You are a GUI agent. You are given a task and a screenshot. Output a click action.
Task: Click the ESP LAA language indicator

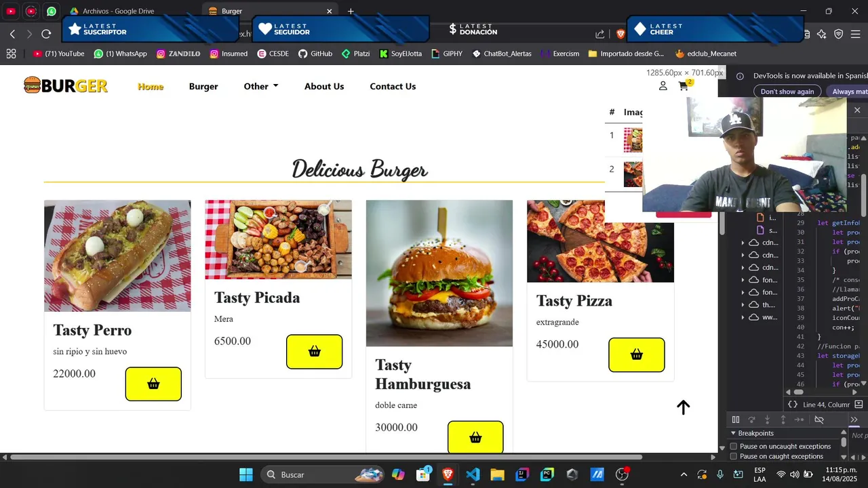pyautogui.click(x=759, y=474)
